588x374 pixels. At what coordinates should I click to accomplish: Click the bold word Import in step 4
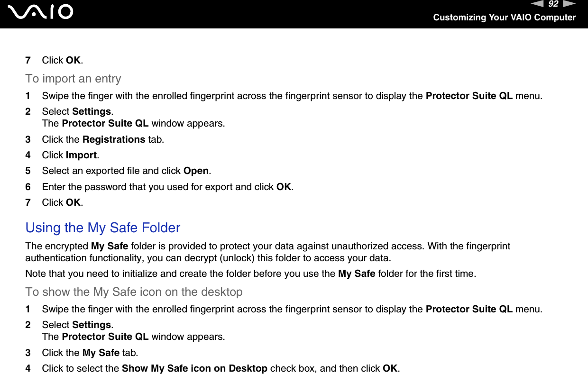[81, 155]
